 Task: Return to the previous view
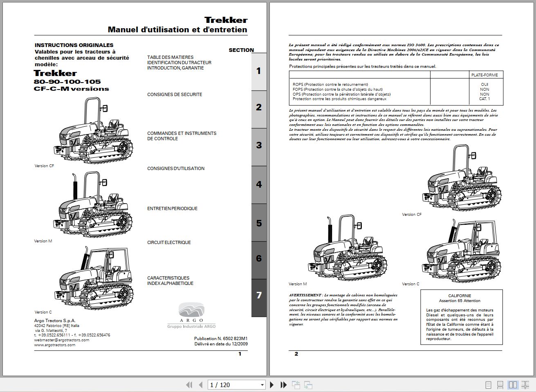point(295,385)
